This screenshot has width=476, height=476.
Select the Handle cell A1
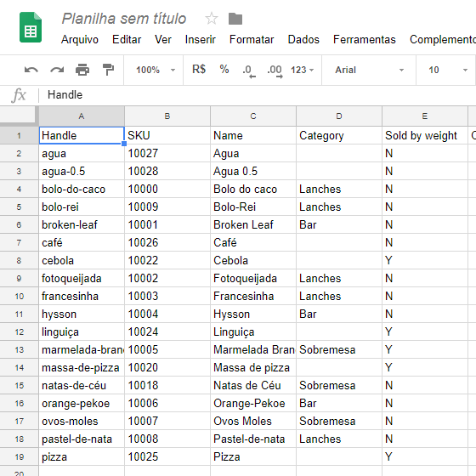(x=82, y=135)
